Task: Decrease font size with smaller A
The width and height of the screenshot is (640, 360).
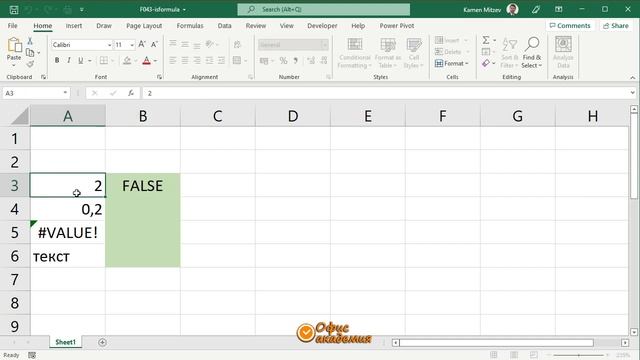Action: (154, 44)
